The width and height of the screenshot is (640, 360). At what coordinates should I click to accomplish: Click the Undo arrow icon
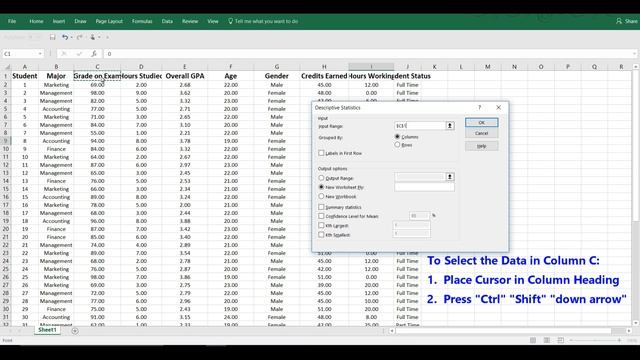[64, 37]
